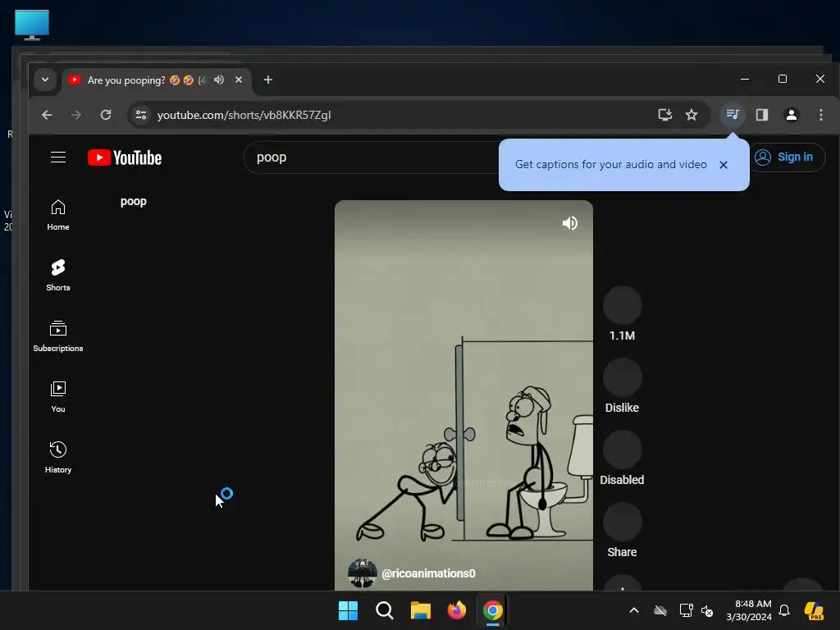Go back to the previous page
This screenshot has width=840, height=630.
47,115
